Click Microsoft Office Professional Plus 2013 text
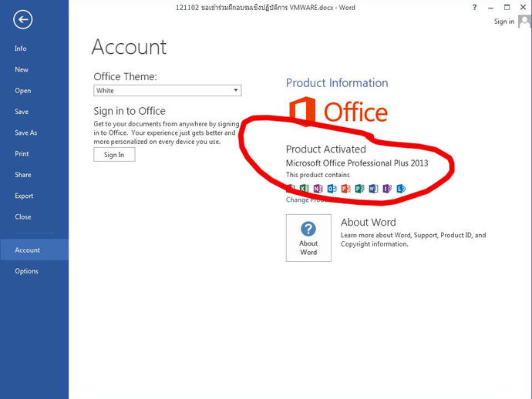Image resolution: width=532 pixels, height=399 pixels. coord(357,163)
